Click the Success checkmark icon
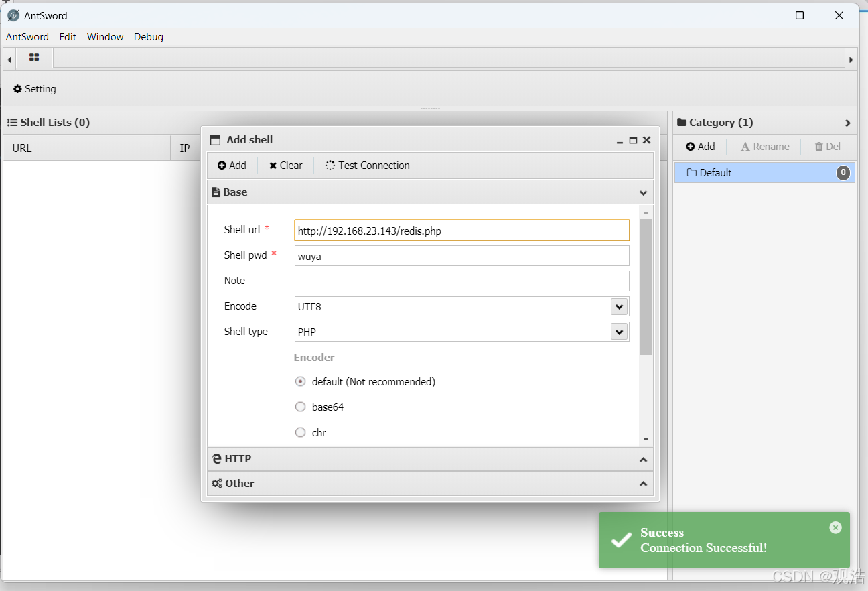868x591 pixels. (x=622, y=540)
